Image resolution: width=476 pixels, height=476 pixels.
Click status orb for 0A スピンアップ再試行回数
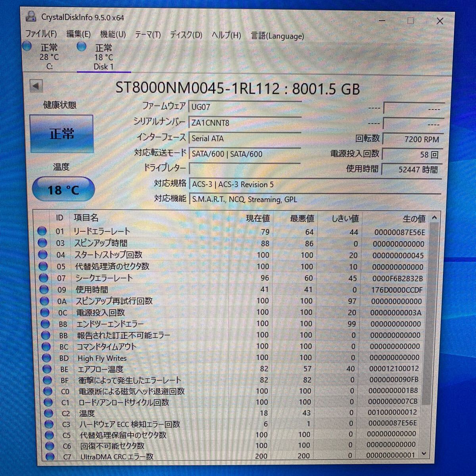[x=44, y=301]
